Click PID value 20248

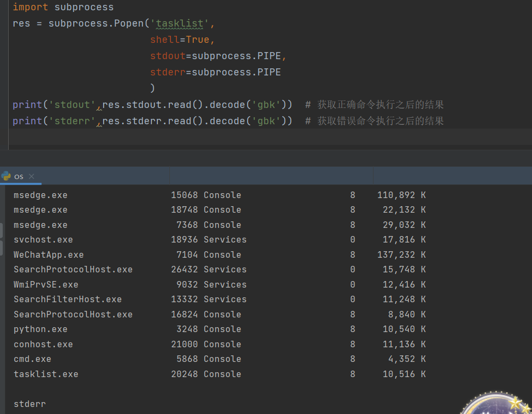[x=184, y=374]
